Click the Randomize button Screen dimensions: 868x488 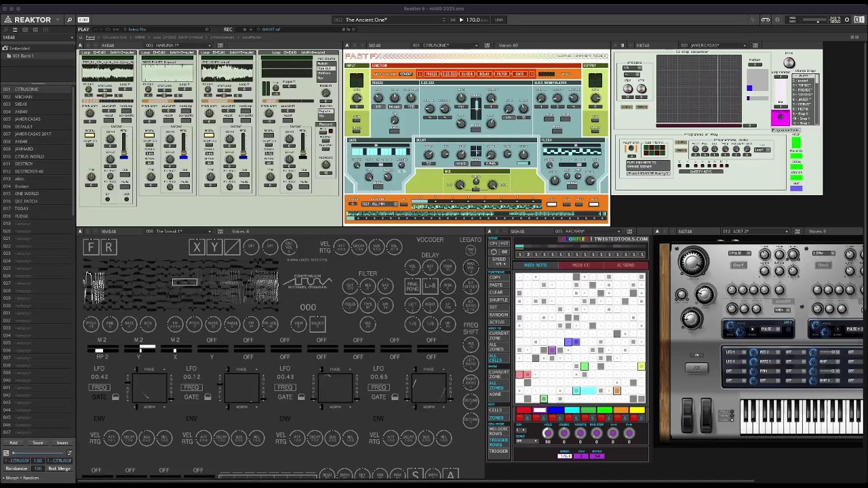16,468
